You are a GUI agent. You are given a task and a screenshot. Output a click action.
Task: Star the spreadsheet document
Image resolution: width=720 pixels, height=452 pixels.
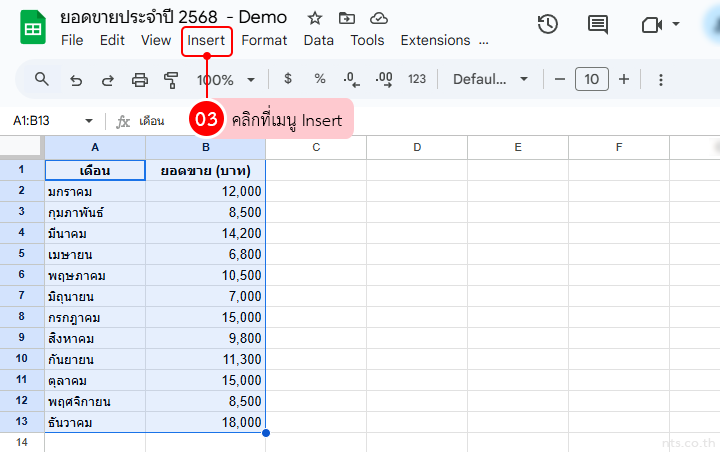(x=315, y=18)
